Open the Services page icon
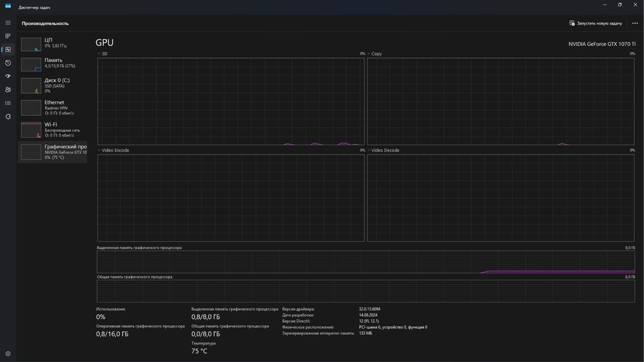644x362 pixels. (8, 117)
